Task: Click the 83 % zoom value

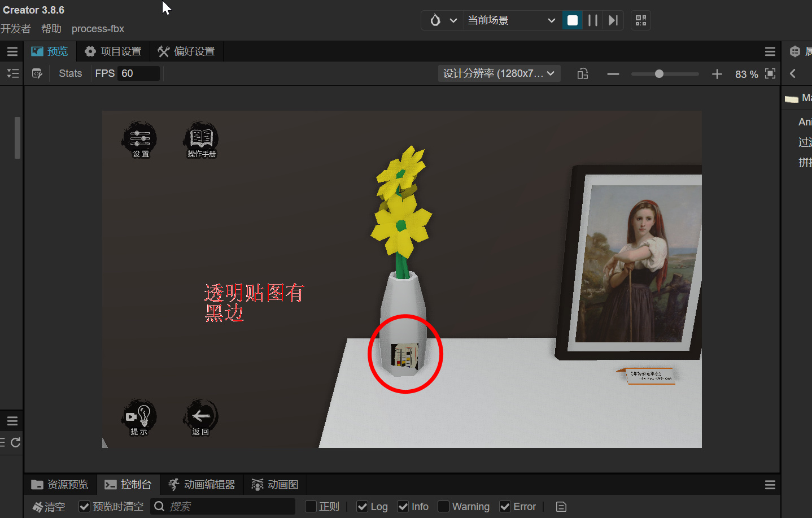Action: coord(746,74)
